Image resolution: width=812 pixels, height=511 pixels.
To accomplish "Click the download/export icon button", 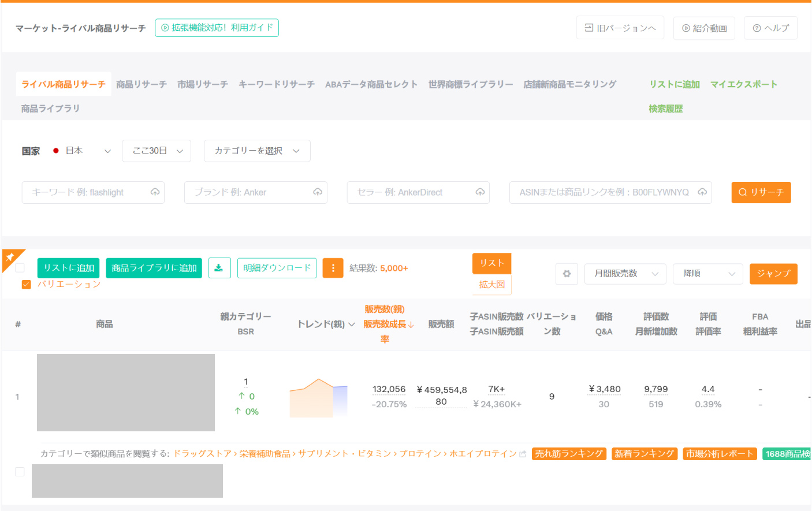I will pyautogui.click(x=219, y=268).
